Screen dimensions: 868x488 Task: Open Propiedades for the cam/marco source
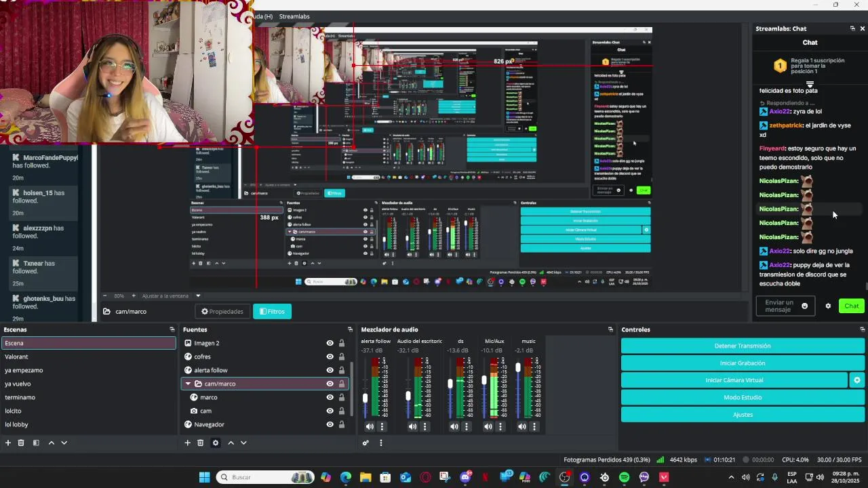(x=222, y=312)
